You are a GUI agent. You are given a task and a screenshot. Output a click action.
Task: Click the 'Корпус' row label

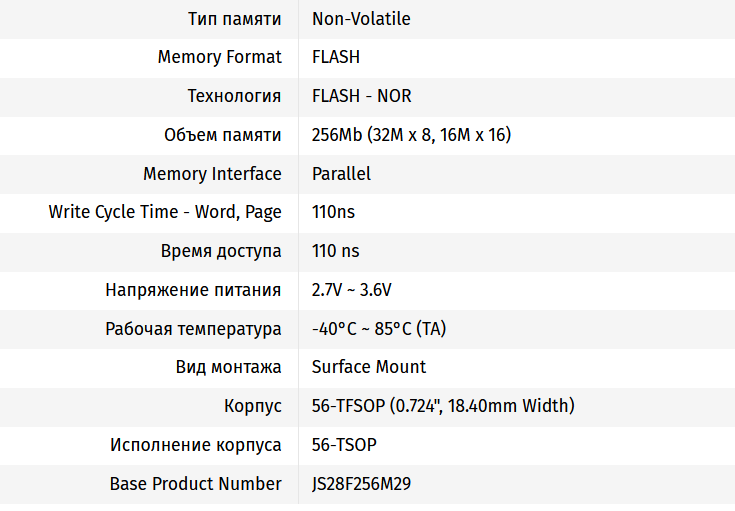coord(253,406)
